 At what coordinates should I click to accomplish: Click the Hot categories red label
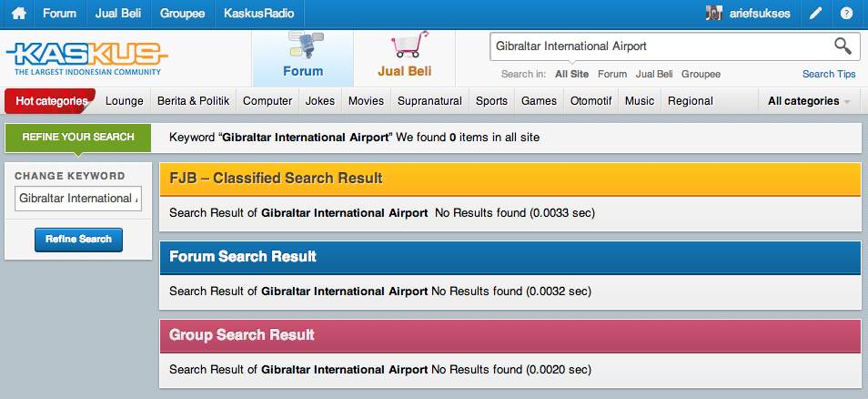[x=52, y=101]
